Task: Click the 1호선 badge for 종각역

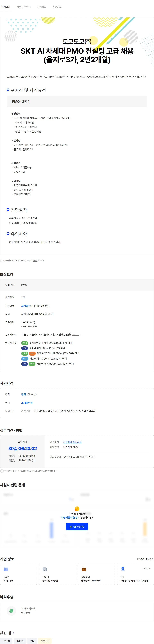Action: pyautogui.click(x=25, y=348)
